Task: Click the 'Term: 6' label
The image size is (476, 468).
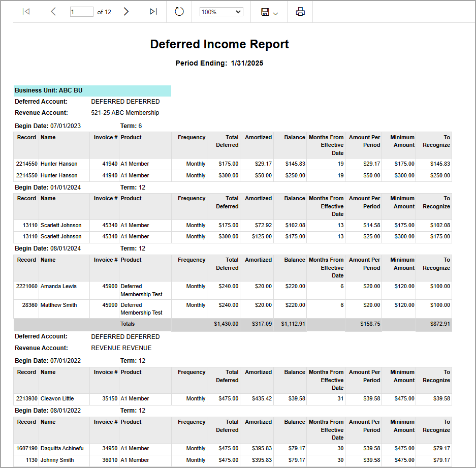Action: 131,126
